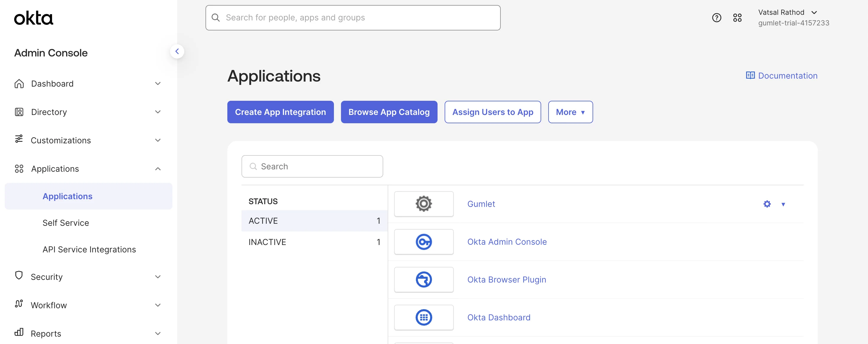Click the Gumlet gear logo thumbnail

424,204
